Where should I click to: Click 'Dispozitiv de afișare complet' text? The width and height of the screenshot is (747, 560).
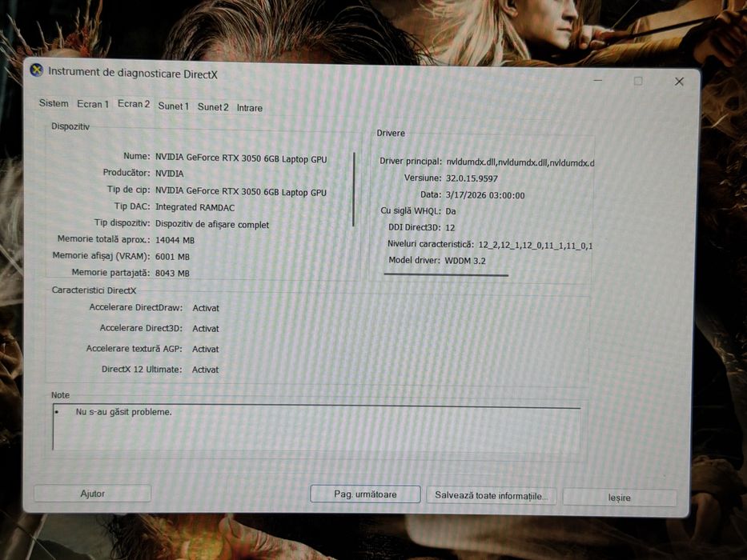[x=212, y=224]
